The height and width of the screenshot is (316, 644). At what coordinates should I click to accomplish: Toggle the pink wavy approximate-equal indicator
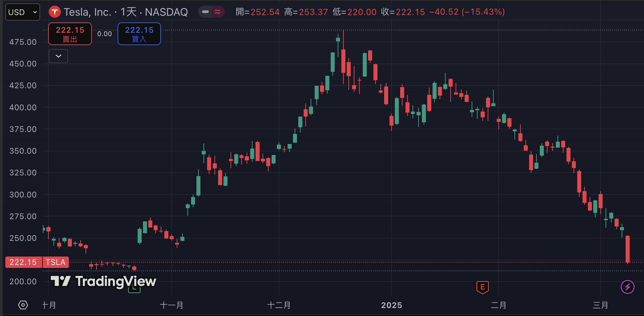pos(218,12)
